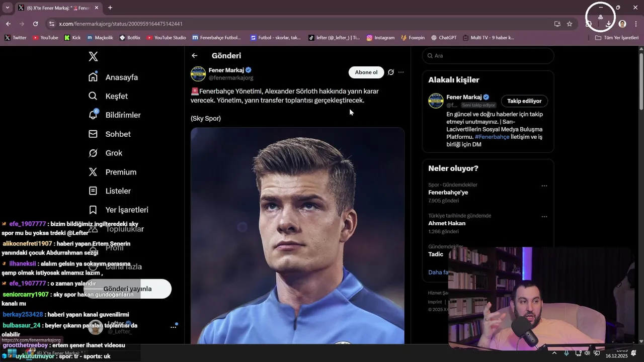Open Bildirimler notifications
The height and width of the screenshot is (362, 644).
tap(115, 115)
